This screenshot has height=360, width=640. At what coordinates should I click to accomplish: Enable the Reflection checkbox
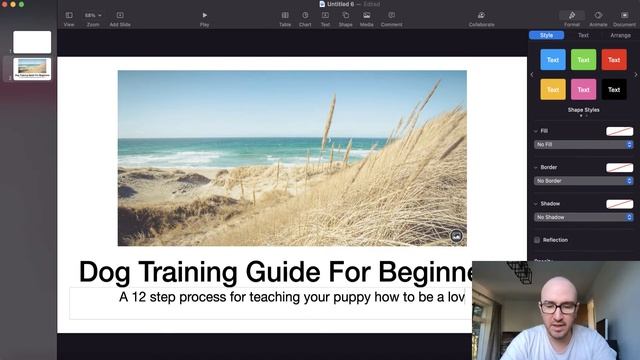537,240
